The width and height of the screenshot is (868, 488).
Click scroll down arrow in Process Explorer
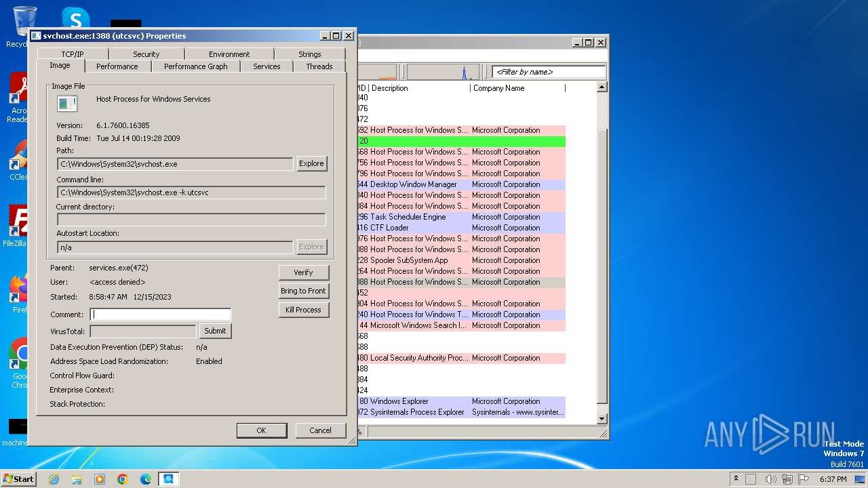point(601,419)
